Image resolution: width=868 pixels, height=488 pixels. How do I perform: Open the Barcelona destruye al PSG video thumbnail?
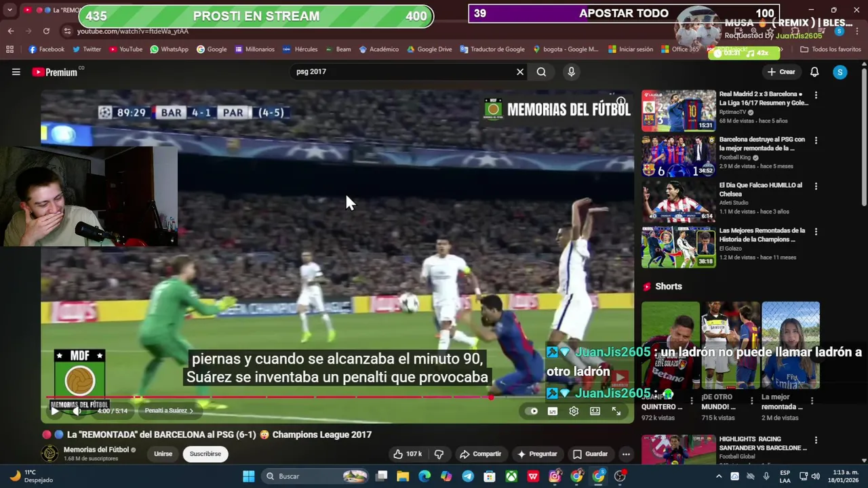(679, 156)
